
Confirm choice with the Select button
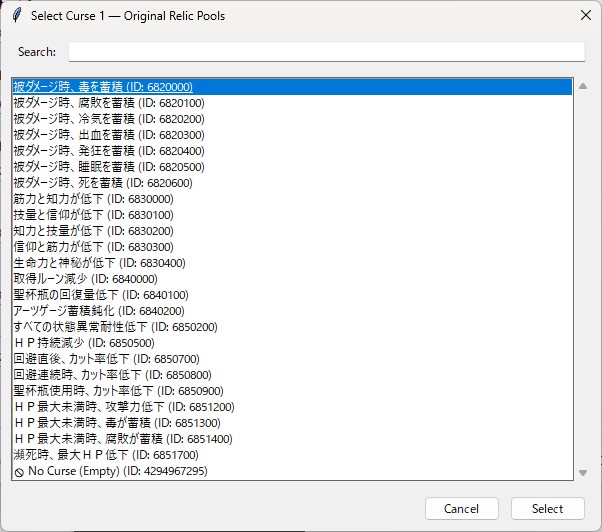point(547,509)
